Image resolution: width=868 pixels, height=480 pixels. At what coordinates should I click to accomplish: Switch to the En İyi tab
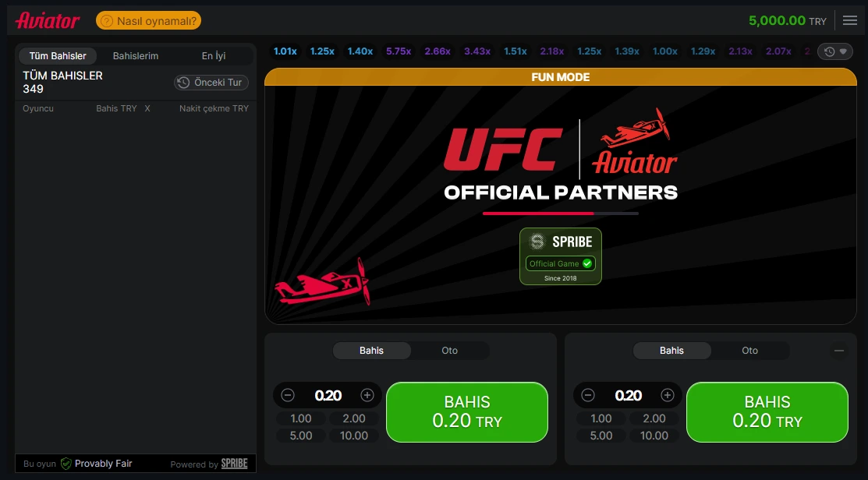click(x=214, y=56)
